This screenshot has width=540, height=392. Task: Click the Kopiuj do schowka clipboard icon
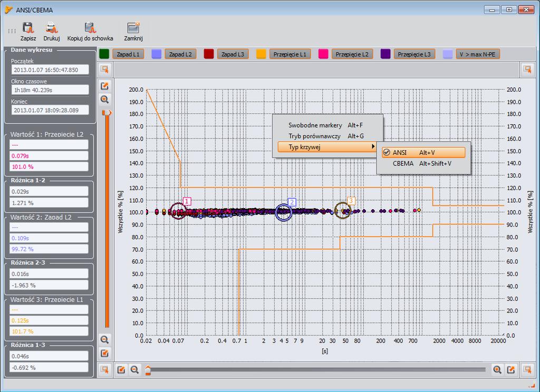point(90,27)
